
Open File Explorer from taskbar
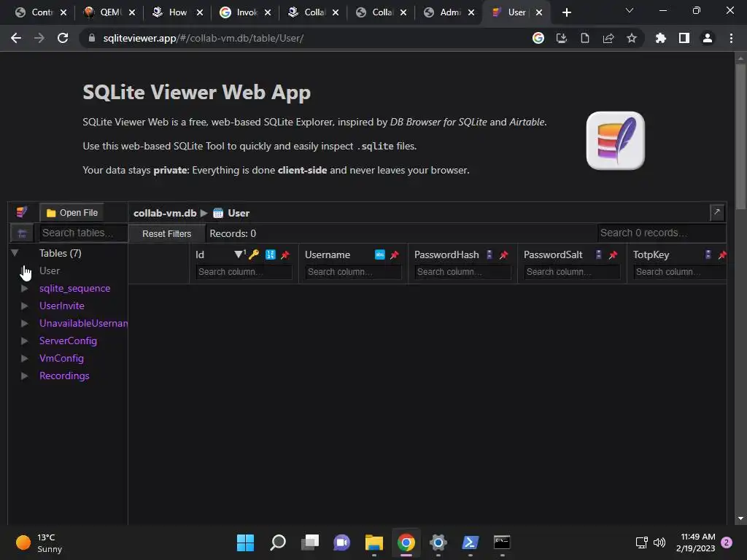click(374, 542)
